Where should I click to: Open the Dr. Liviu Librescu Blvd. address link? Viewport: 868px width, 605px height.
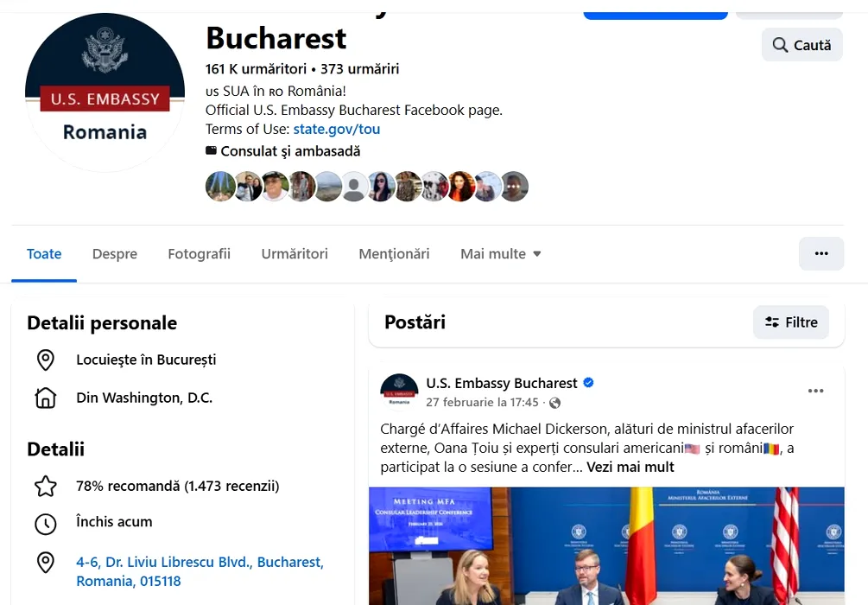coord(200,571)
